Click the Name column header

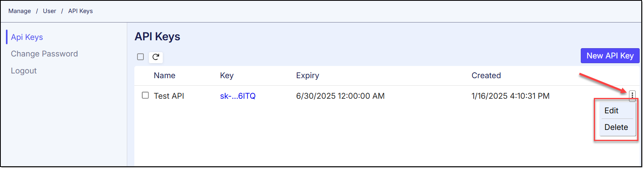point(164,75)
